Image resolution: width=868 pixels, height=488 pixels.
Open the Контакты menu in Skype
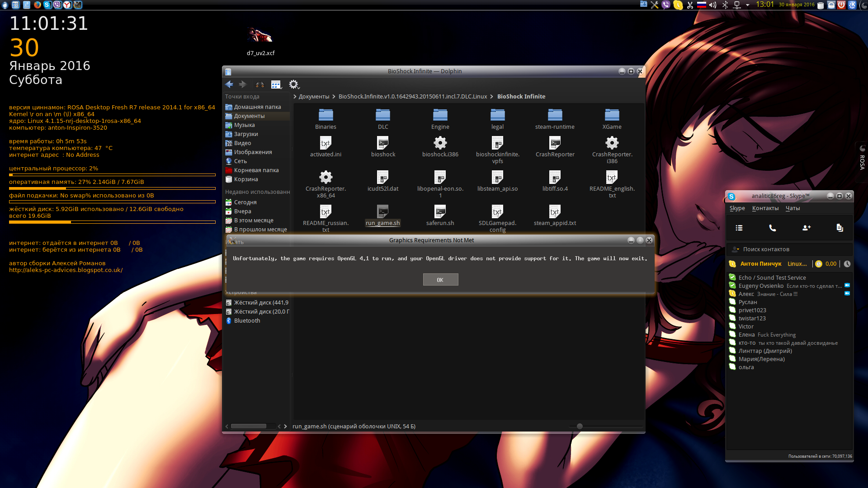[765, 208]
